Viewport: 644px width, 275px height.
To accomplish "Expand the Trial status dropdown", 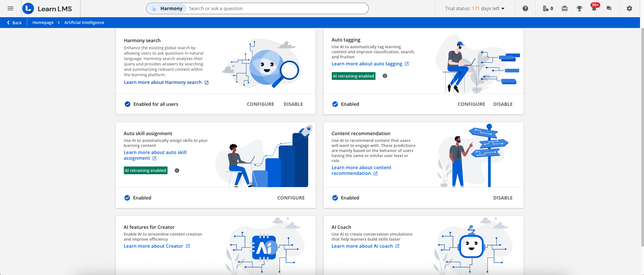I will point(475,8).
